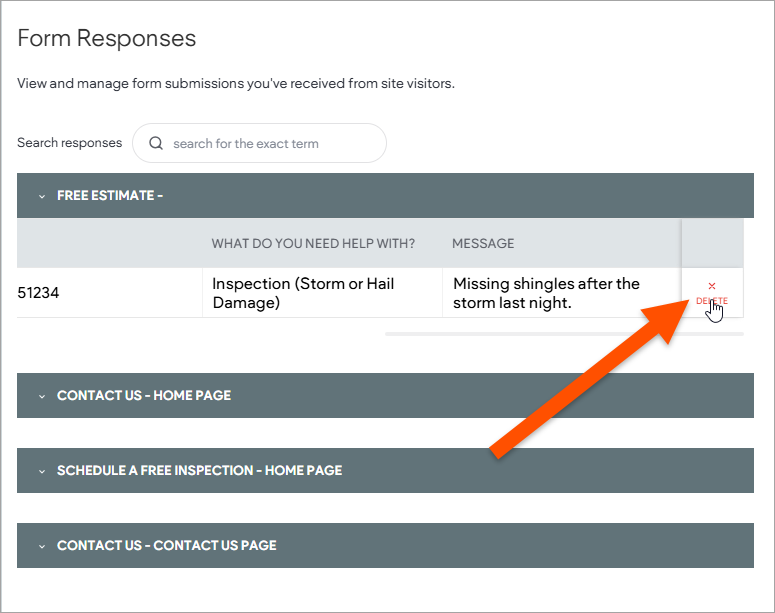775x613 pixels.
Task: Click the Free Estimate section title
Action: tap(110, 196)
